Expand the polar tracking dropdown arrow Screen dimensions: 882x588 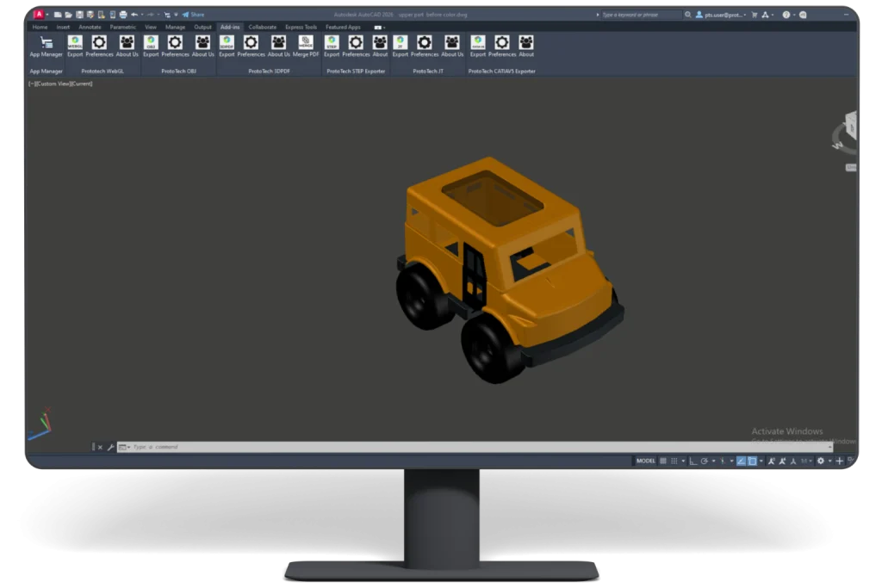click(713, 461)
